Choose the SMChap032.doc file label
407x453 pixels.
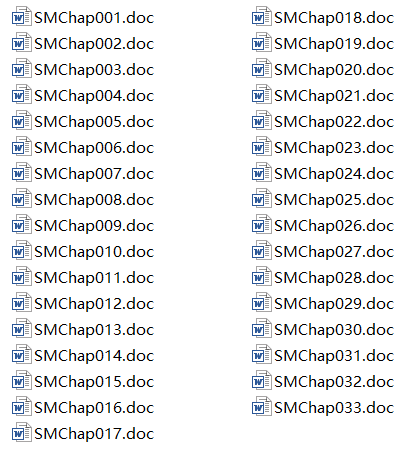click(x=334, y=382)
